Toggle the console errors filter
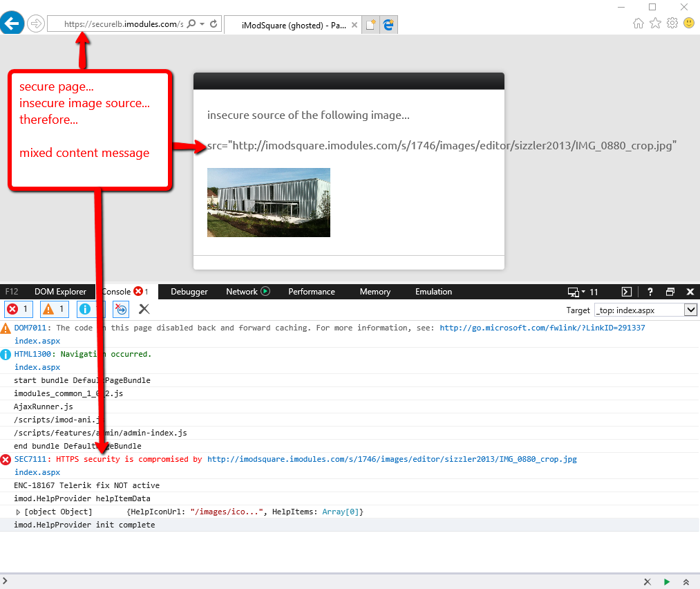700x589 pixels. pos(18,309)
